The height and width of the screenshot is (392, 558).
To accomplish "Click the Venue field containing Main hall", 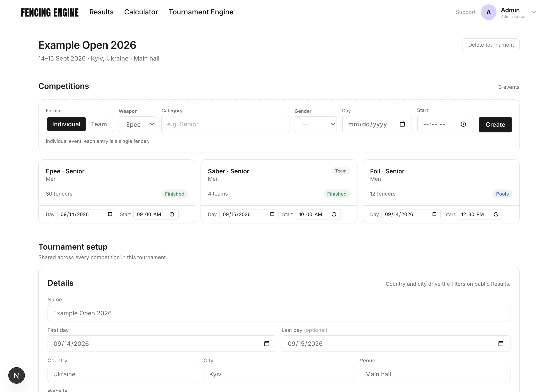I will click(x=435, y=374).
